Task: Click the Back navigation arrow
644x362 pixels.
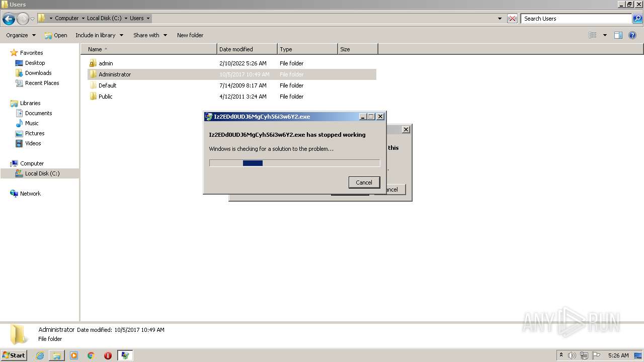Action: pyautogui.click(x=9, y=19)
